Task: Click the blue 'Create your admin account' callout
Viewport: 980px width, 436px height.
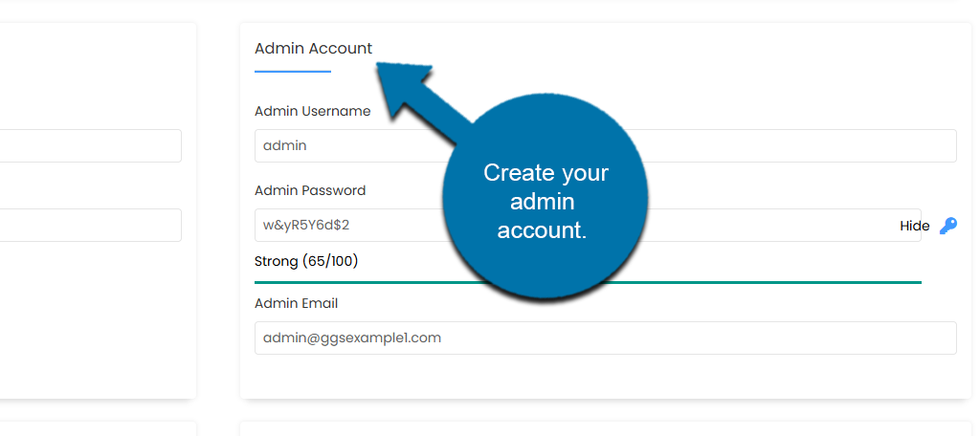Action: tap(546, 201)
